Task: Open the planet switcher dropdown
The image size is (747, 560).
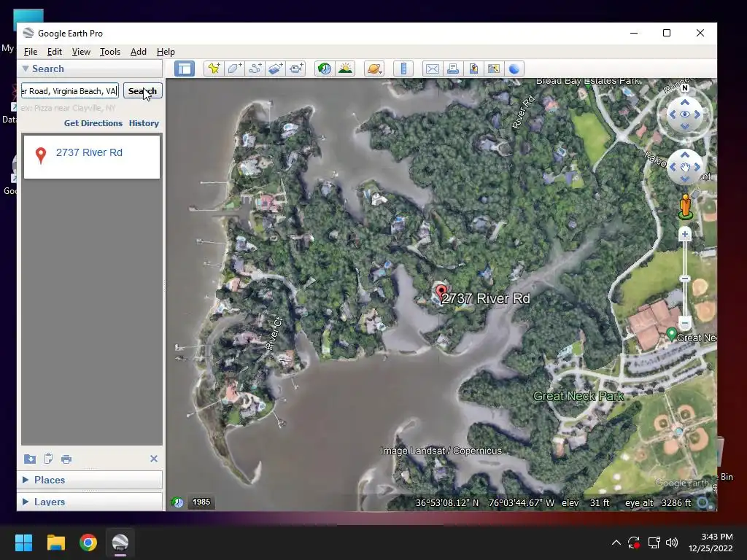Action: tap(374, 69)
